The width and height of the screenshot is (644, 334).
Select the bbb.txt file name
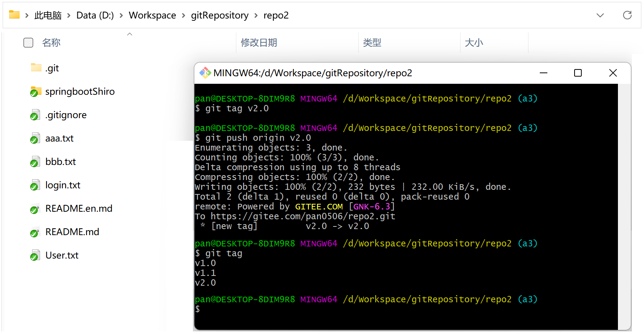[60, 162]
